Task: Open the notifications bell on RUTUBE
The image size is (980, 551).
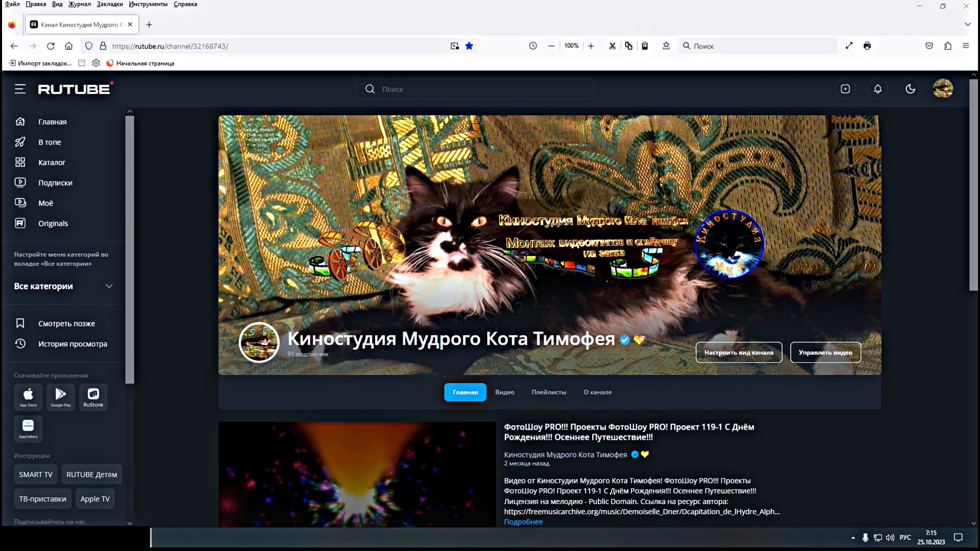Action: click(x=878, y=89)
